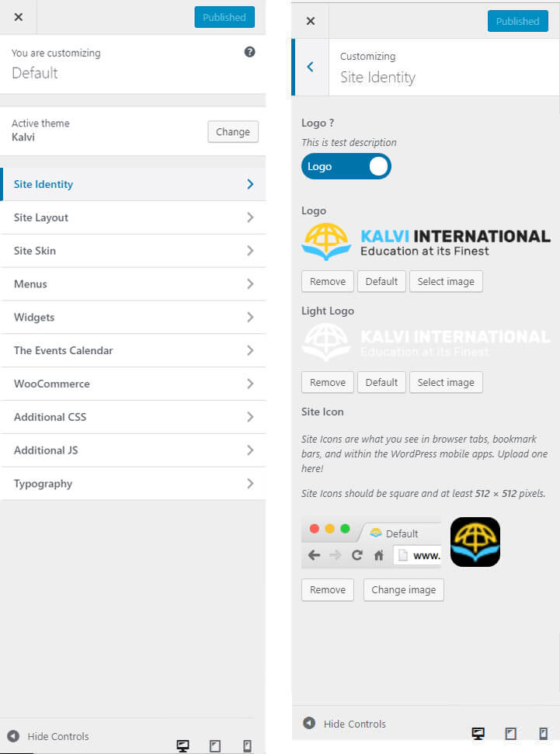Go back using the Site Identity back arrow

tap(311, 67)
